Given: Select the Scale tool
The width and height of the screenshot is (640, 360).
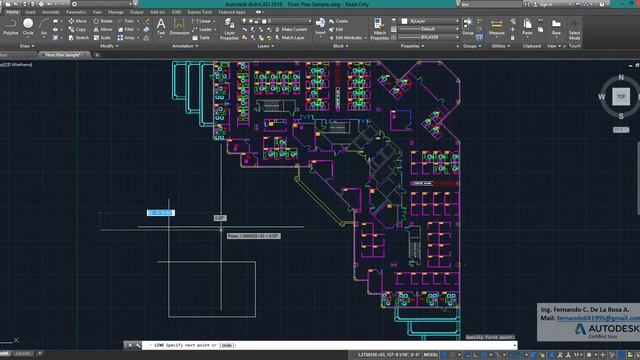Looking at the screenshot, I should (x=102, y=38).
